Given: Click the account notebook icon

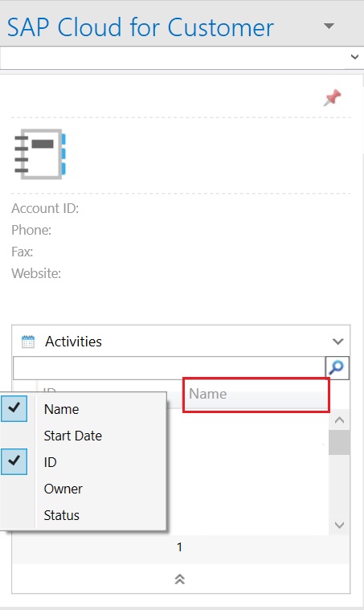Looking at the screenshot, I should coord(40,154).
